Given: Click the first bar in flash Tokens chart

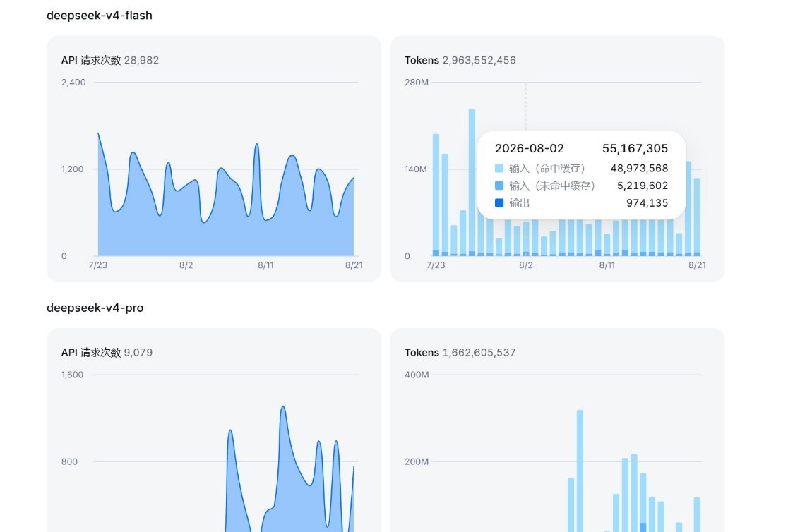Looking at the screenshot, I should tap(436, 195).
